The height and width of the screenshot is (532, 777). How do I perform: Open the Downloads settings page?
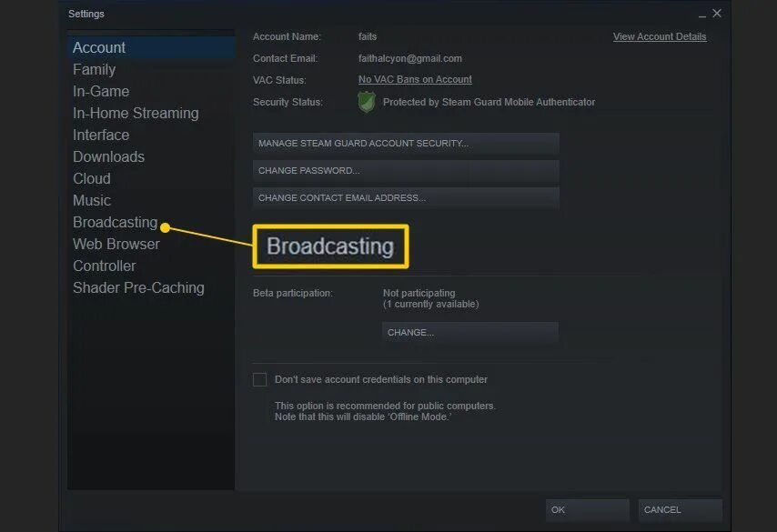click(x=108, y=156)
